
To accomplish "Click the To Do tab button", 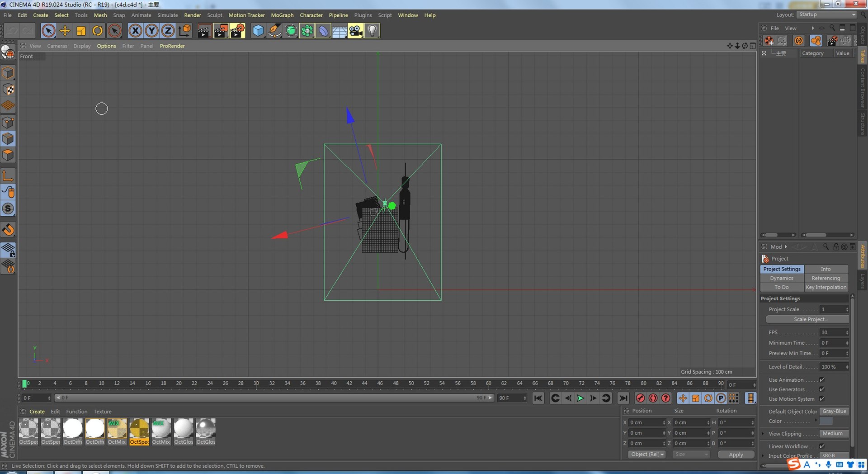I will (x=782, y=287).
